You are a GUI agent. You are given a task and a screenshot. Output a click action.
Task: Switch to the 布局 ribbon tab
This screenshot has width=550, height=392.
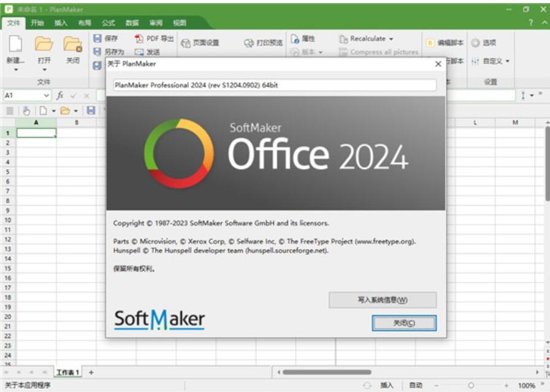click(85, 23)
